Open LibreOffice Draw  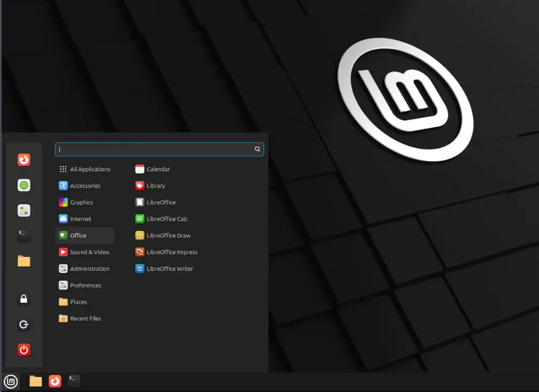point(168,235)
